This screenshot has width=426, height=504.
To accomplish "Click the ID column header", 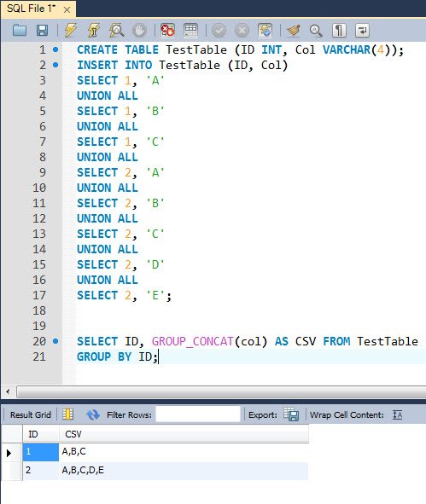I will point(41,434).
